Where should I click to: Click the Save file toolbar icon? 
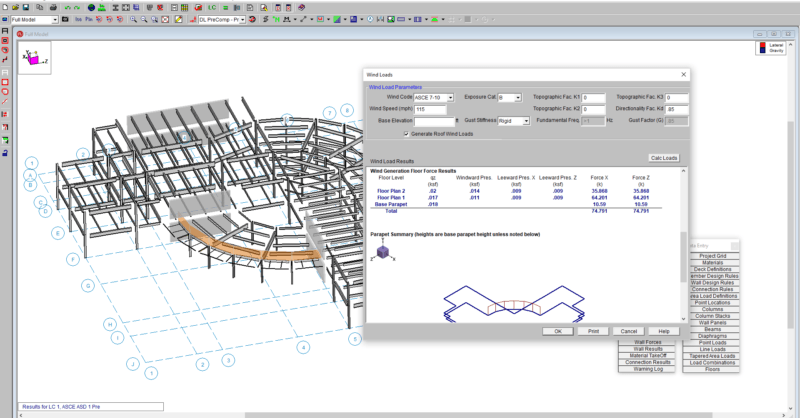pos(27,6)
